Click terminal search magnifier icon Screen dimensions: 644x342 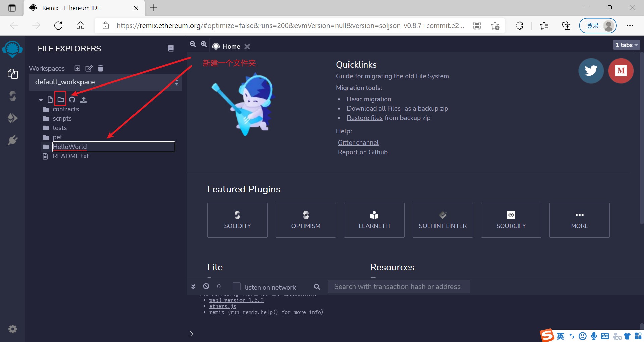[x=317, y=287]
